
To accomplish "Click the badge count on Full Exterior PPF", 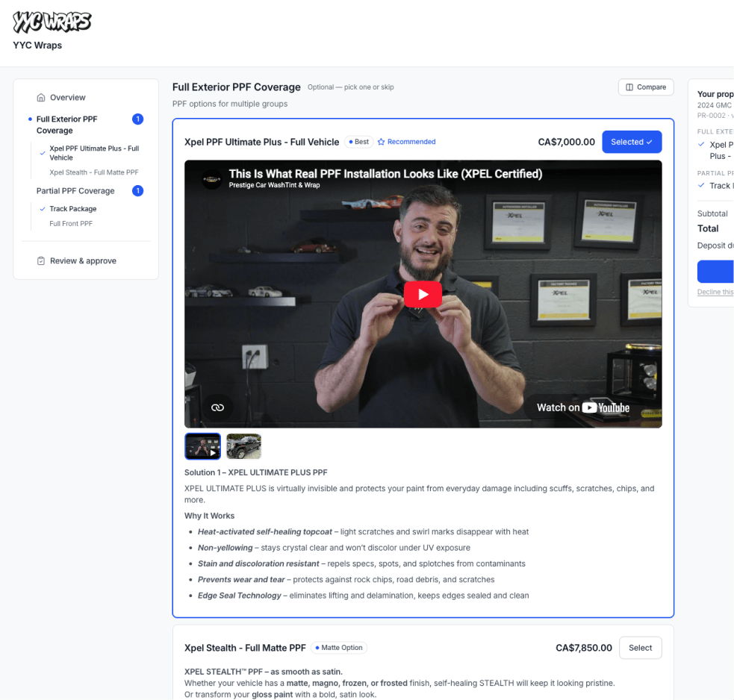I will [137, 119].
